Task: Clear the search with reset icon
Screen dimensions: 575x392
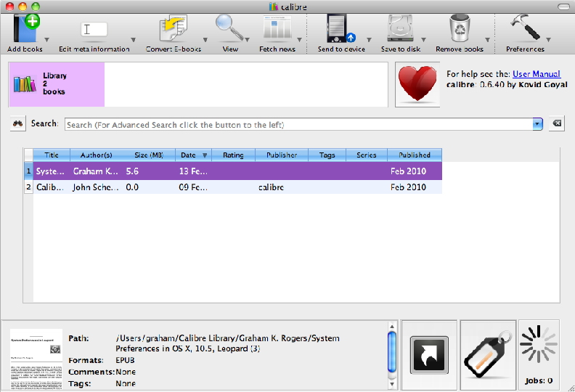Action: pos(557,123)
